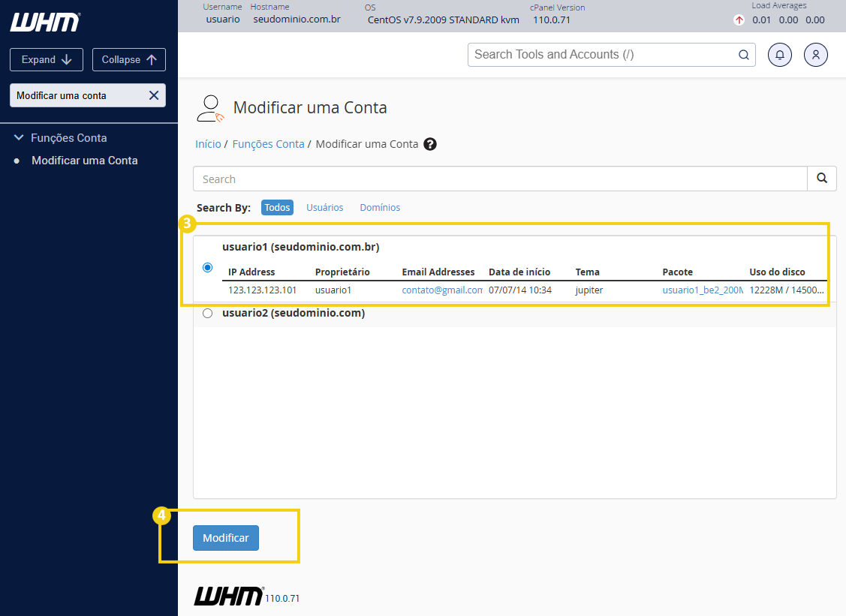This screenshot has height=616, width=846.
Task: Click the 110.0.71 cPanel version in header
Action: [552, 20]
